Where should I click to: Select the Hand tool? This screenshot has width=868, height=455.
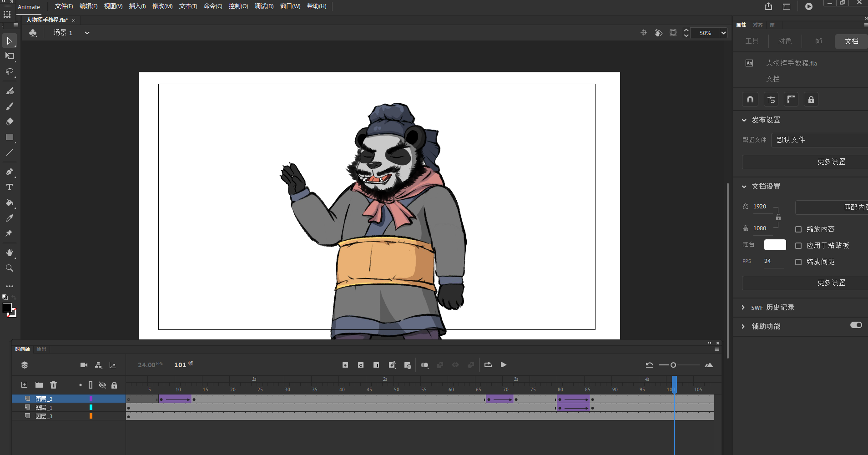pyautogui.click(x=10, y=253)
